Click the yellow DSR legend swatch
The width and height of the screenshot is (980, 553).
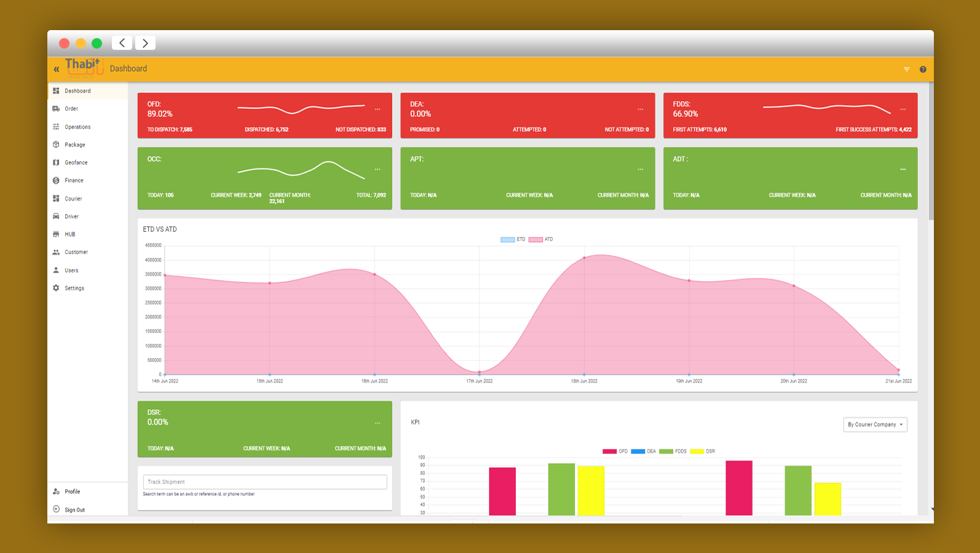pyautogui.click(x=697, y=452)
